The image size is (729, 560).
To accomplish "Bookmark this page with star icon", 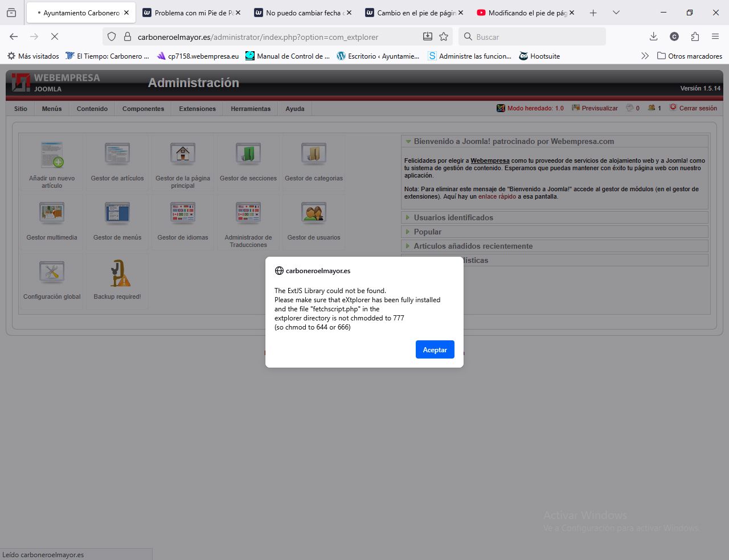I will click(444, 37).
